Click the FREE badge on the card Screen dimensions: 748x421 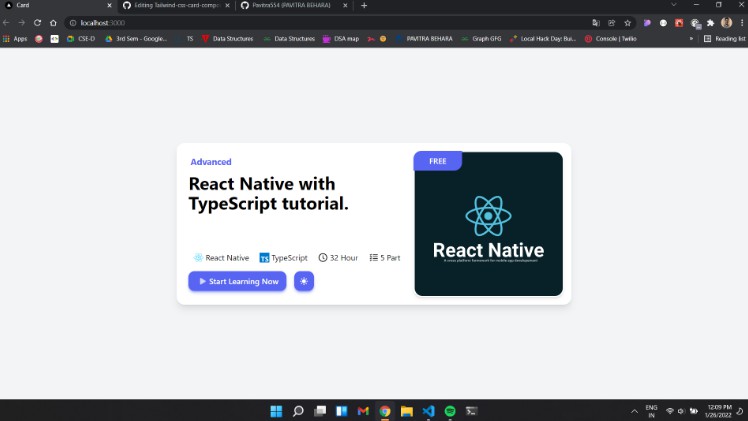pyautogui.click(x=437, y=161)
